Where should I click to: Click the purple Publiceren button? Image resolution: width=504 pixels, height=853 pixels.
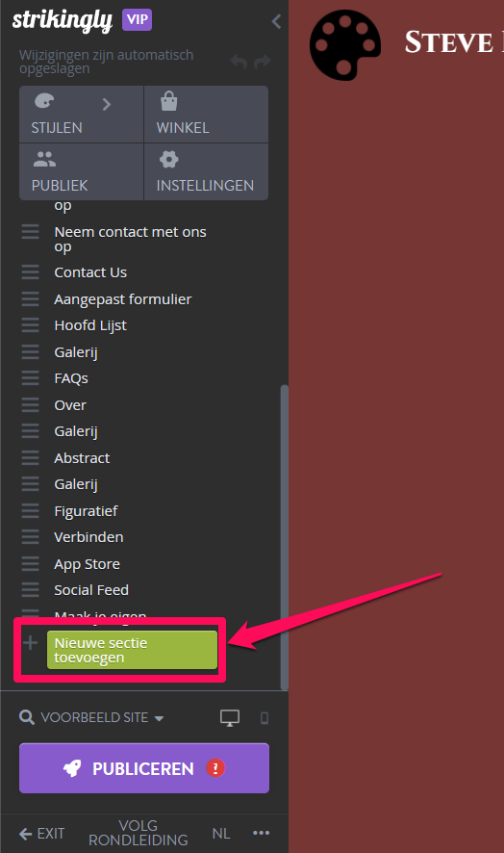click(144, 768)
